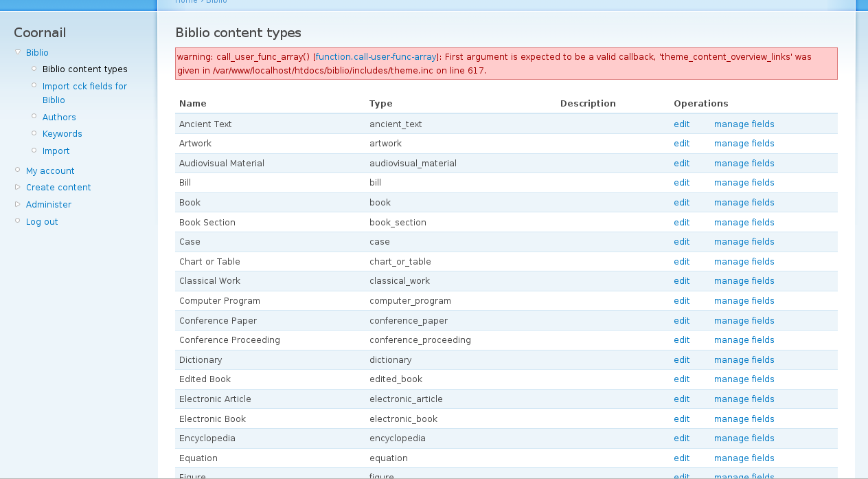868x479 pixels.
Task: Manage fields for Book
Action: 744,203
